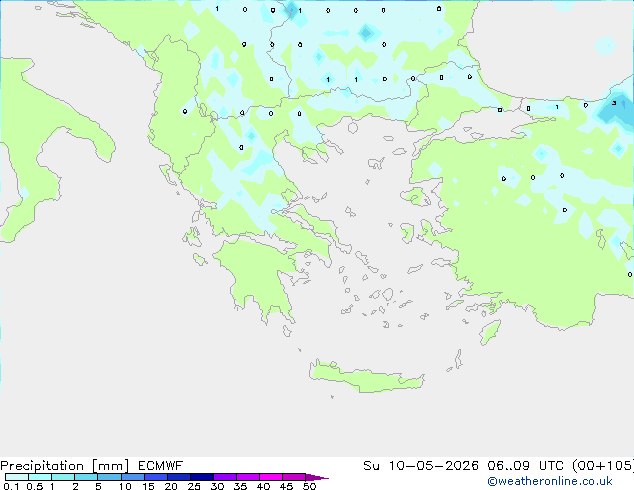Select the legend color between 0.5 and 1
634x490 pixels.
[x=40, y=477]
